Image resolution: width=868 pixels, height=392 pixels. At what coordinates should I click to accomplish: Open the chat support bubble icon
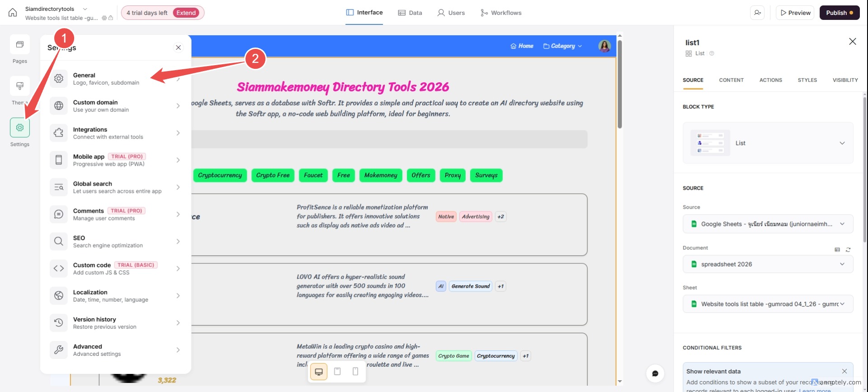point(655,373)
